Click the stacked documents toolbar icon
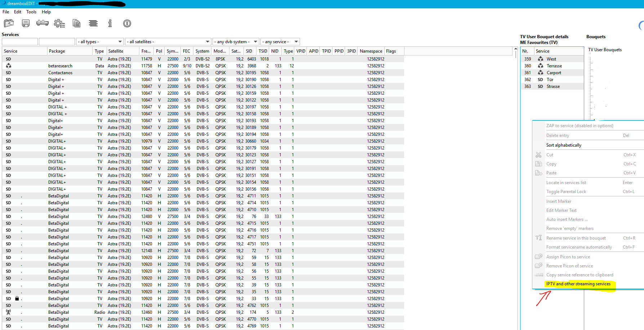 [76, 23]
